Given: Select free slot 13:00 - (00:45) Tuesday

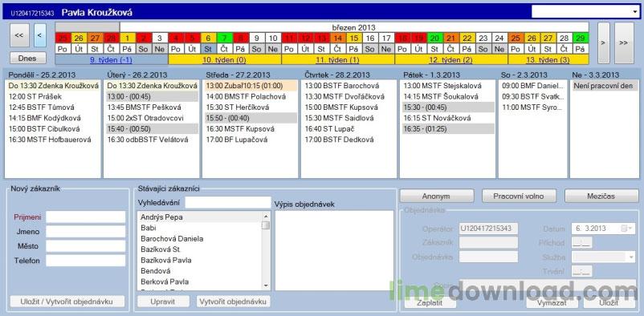Looking at the screenshot, I should point(152,97).
